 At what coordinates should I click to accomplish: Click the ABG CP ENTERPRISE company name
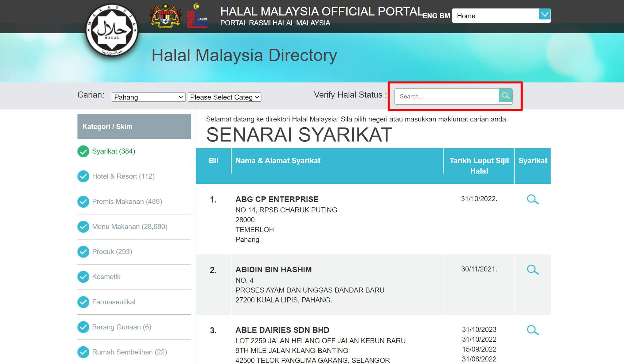(277, 199)
